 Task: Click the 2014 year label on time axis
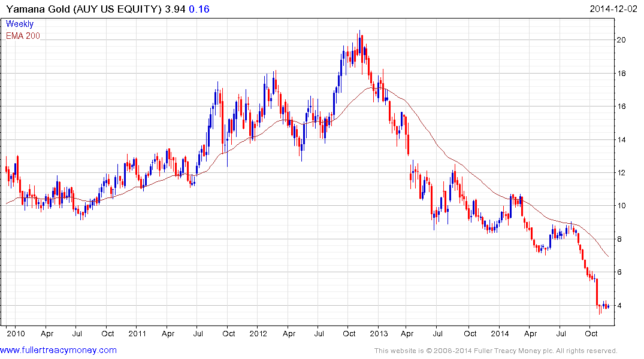(500, 333)
